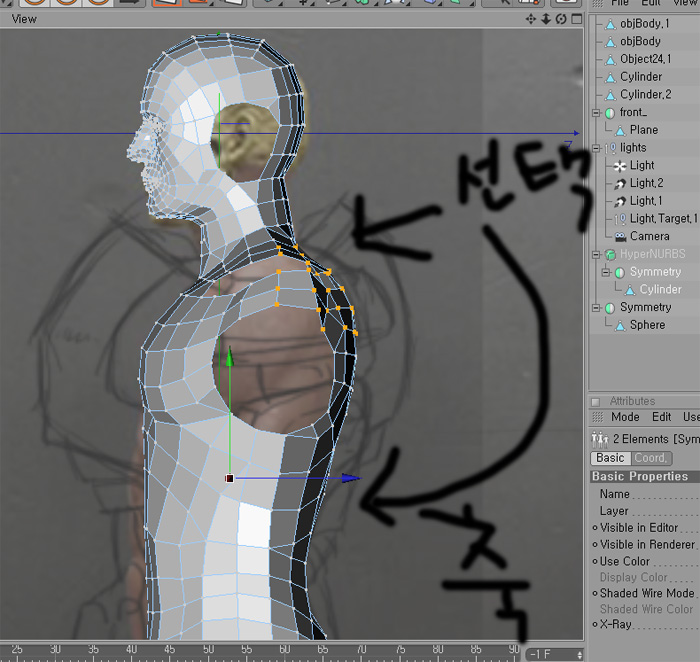The width and height of the screenshot is (700, 662).
Task: Collapse the front_ tree node
Action: point(596,112)
